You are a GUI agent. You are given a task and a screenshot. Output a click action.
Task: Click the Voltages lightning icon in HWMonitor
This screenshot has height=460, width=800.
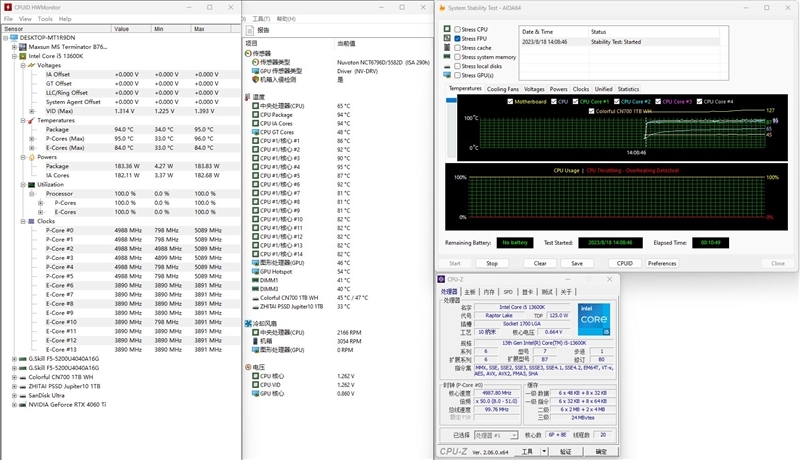coord(31,65)
